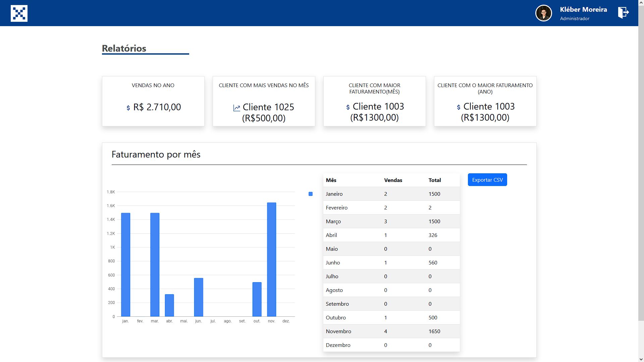
Task: Click the pixelated X app logo
Action: [x=19, y=13]
